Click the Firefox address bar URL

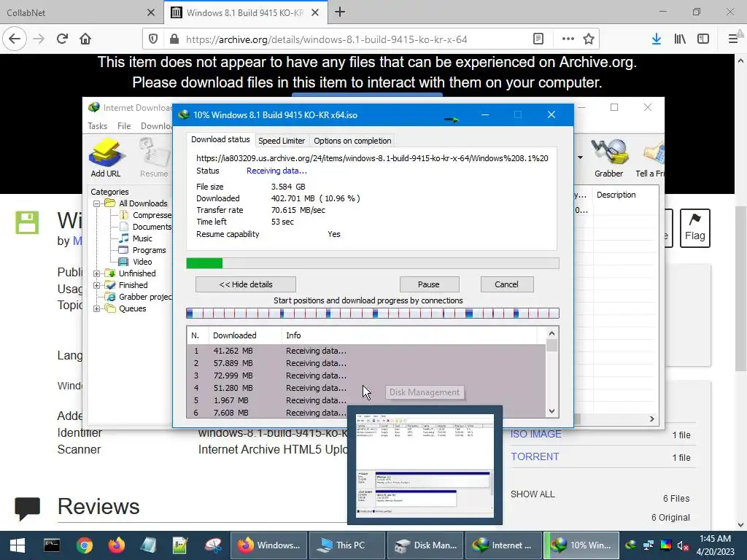[x=326, y=39]
